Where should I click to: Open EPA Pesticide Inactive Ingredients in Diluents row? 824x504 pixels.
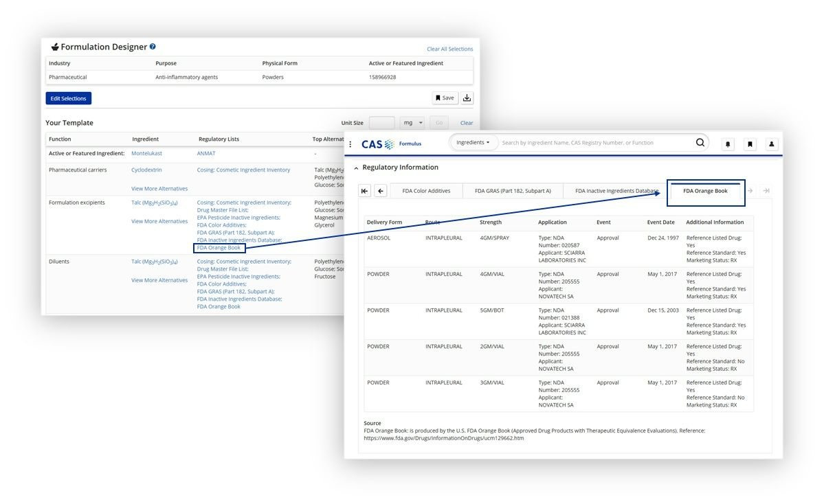click(x=238, y=277)
